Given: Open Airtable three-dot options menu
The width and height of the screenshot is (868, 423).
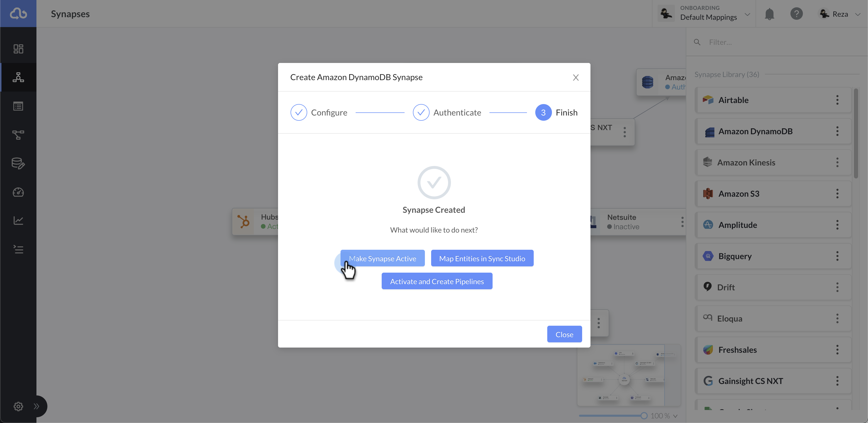Looking at the screenshot, I should pyautogui.click(x=837, y=100).
